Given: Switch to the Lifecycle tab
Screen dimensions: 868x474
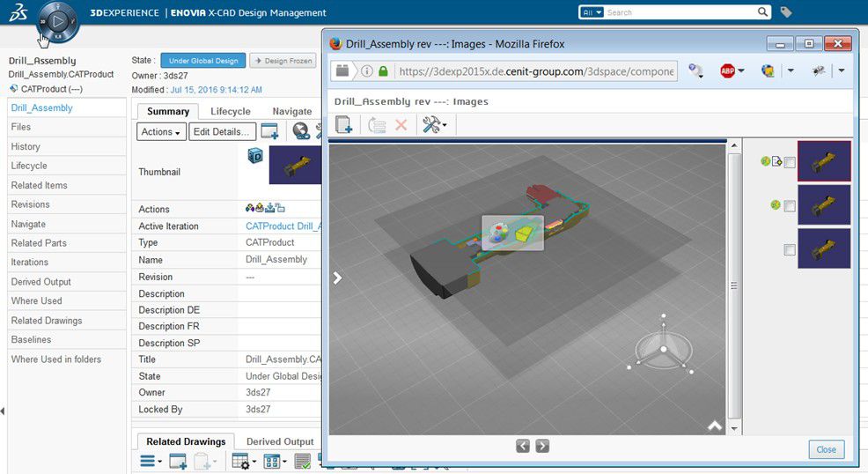Looking at the screenshot, I should 231,111.
